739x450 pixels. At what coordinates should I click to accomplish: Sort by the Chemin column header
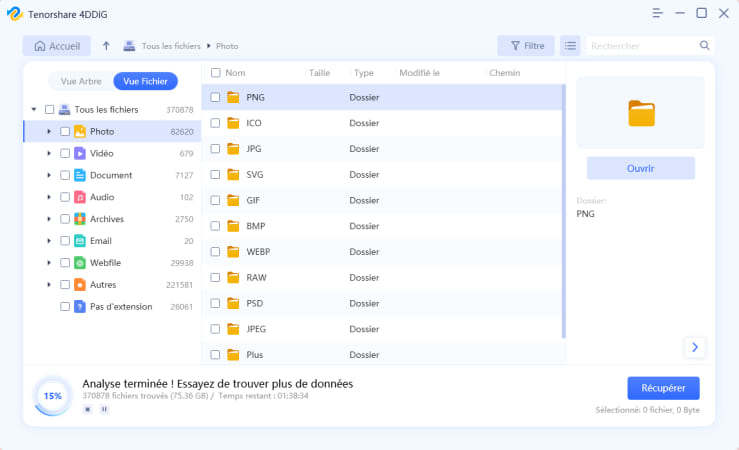[505, 73]
